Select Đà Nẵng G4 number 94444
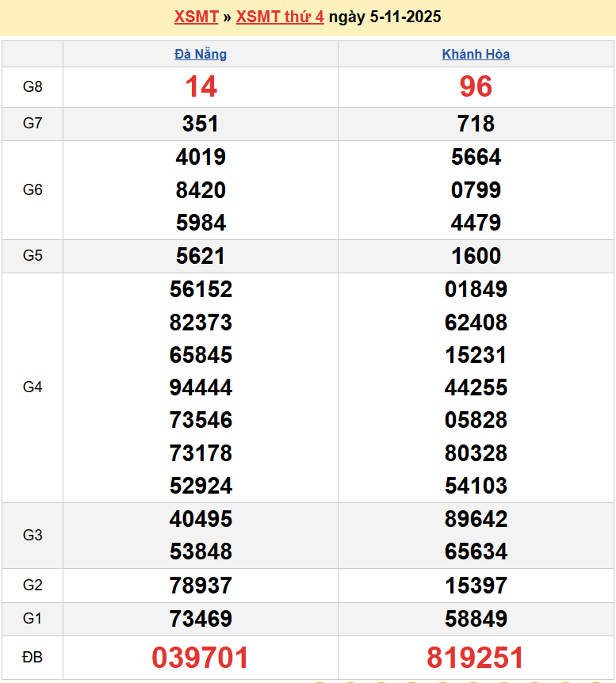The image size is (616, 683). tap(201, 387)
